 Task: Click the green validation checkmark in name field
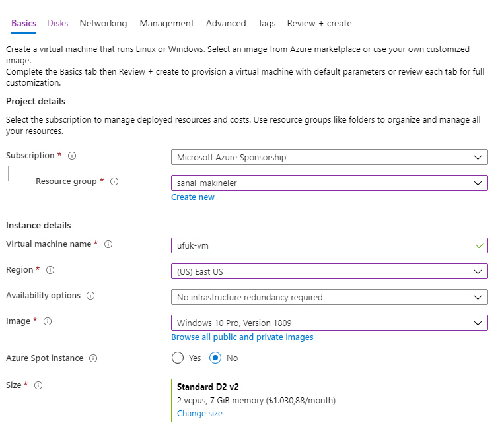coord(480,245)
